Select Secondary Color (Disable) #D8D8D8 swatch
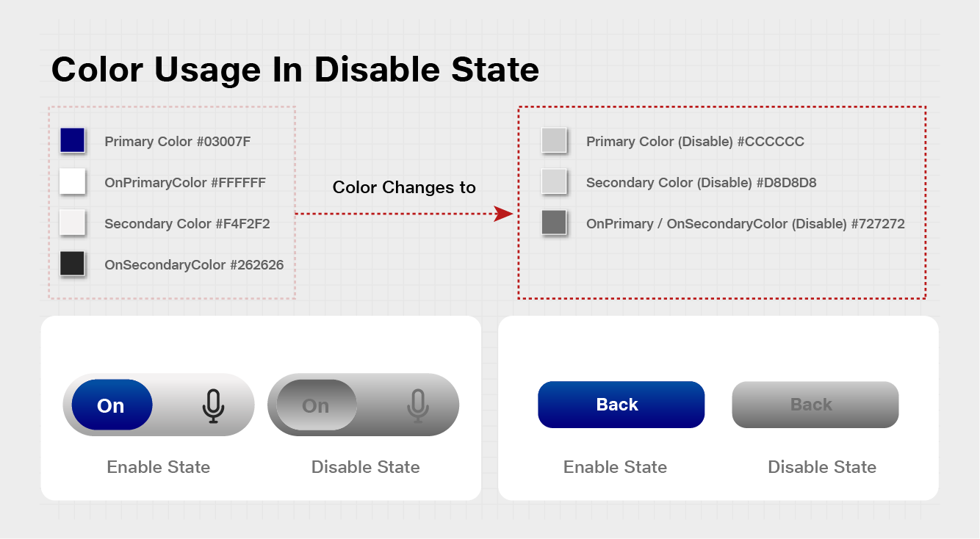This screenshot has width=980, height=539. (x=554, y=181)
